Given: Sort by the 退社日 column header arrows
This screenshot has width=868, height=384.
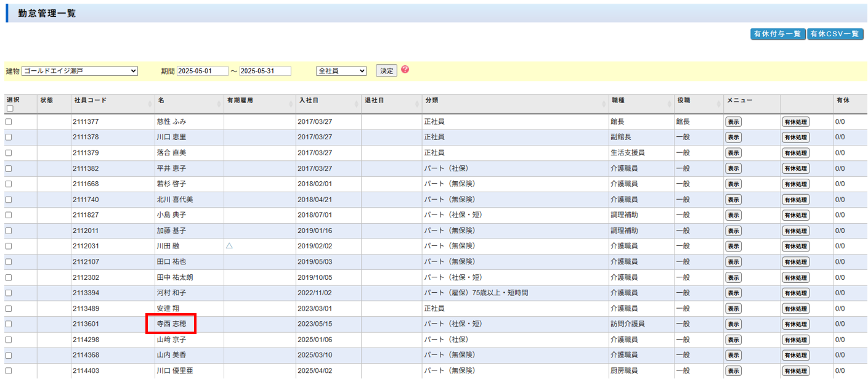Looking at the screenshot, I should [418, 104].
